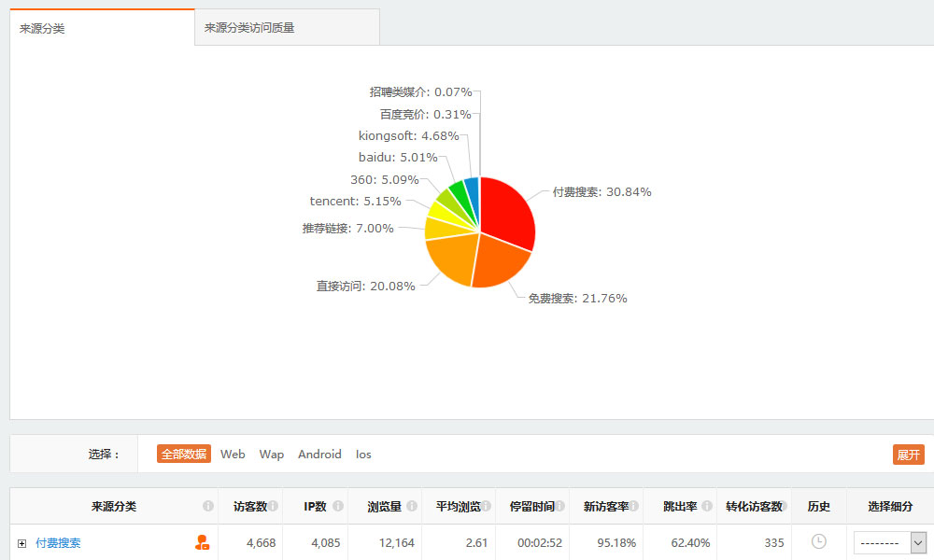Click the kiongsoft: 4.68% chart label
The height and width of the screenshot is (560, 934).
(409, 135)
